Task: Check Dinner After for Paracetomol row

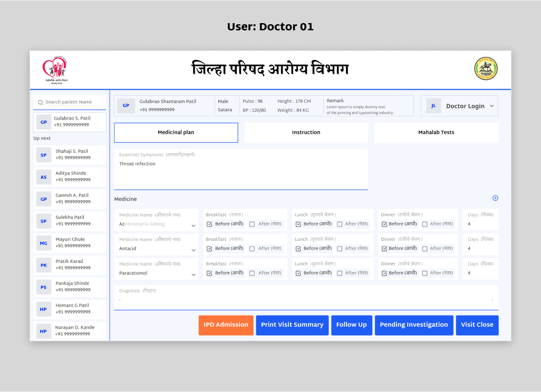Action: tap(424, 273)
